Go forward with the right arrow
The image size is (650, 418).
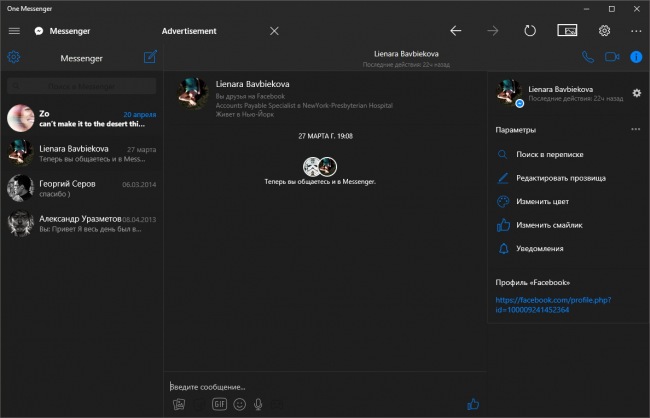click(492, 31)
